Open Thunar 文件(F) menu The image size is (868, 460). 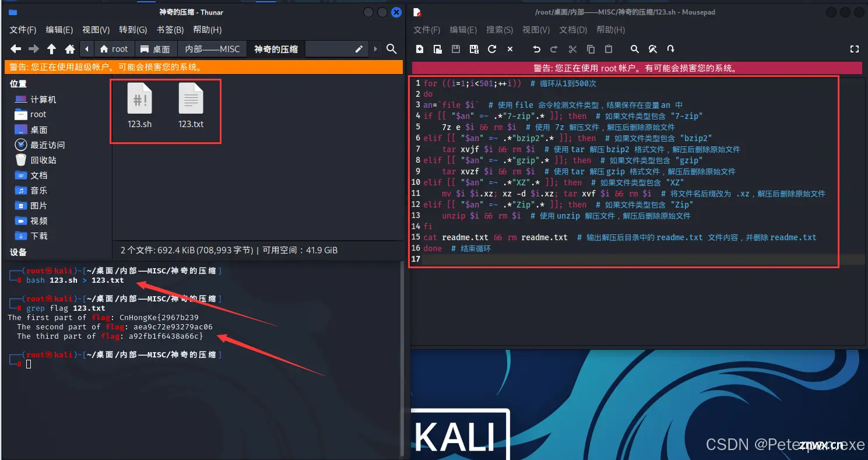click(23, 30)
